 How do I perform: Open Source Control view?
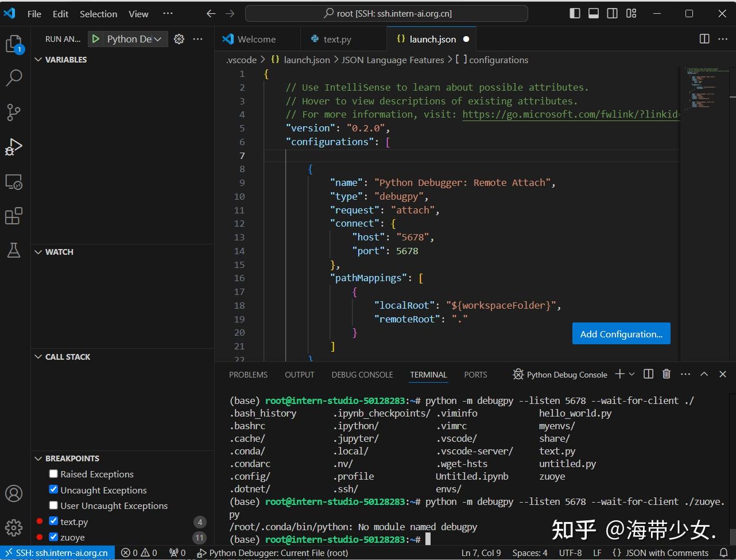pos(14,112)
